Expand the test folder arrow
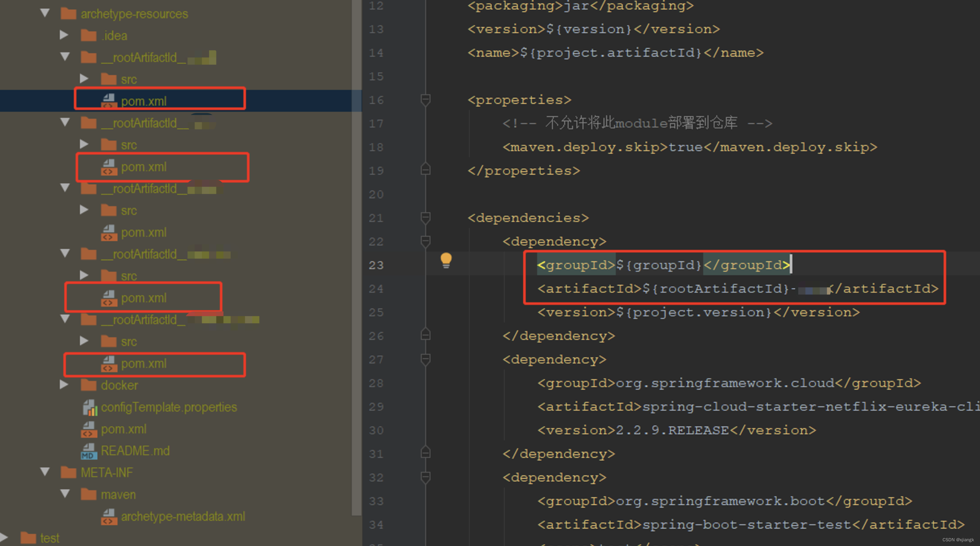This screenshot has height=546, width=980. pos(4,538)
